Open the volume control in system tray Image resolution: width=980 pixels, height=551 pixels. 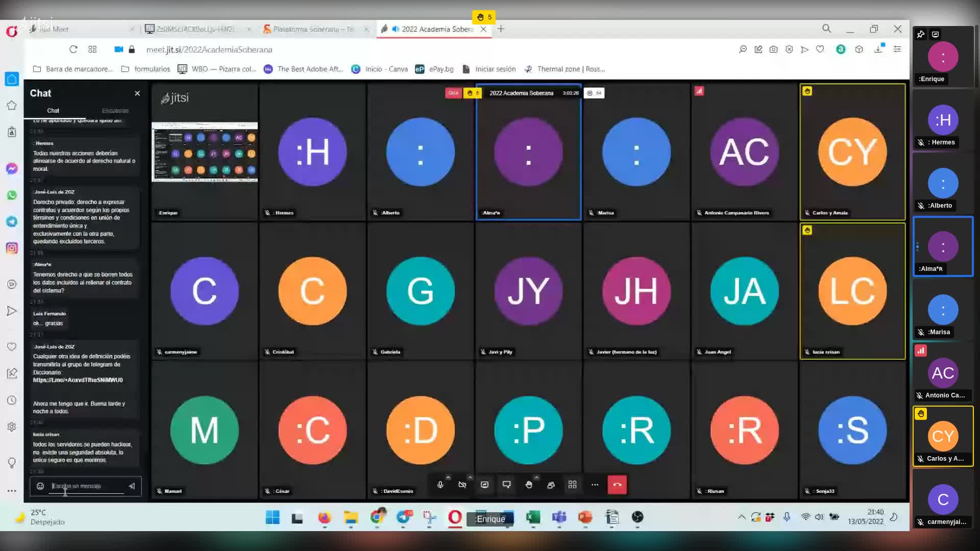tap(819, 517)
